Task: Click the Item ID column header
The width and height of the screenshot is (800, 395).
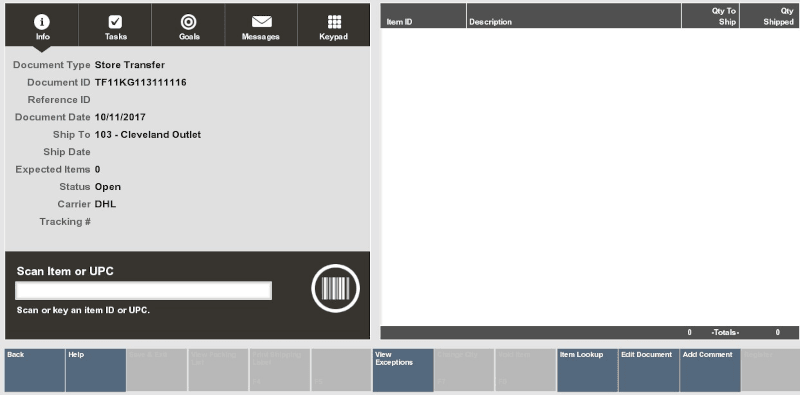Action: click(423, 16)
